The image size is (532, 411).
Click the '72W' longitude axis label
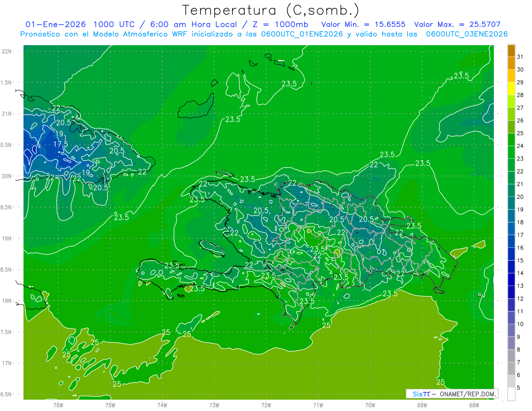coord(266,405)
